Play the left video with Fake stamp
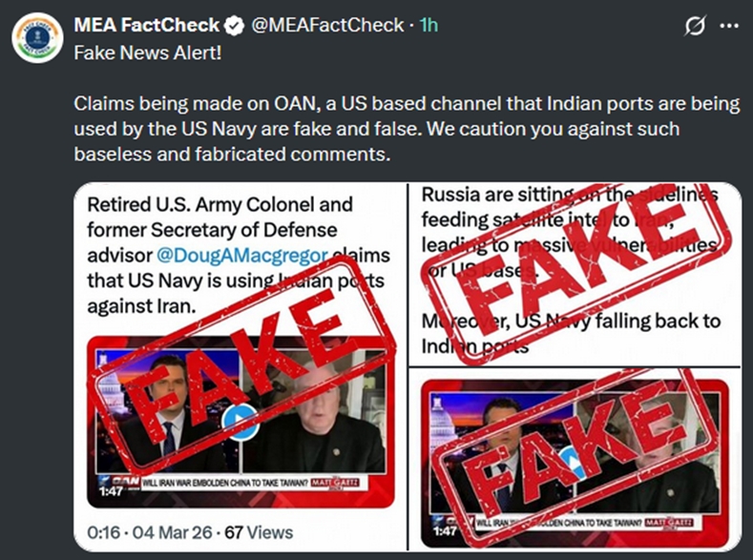Screen dimensions: 753x560 [240, 419]
